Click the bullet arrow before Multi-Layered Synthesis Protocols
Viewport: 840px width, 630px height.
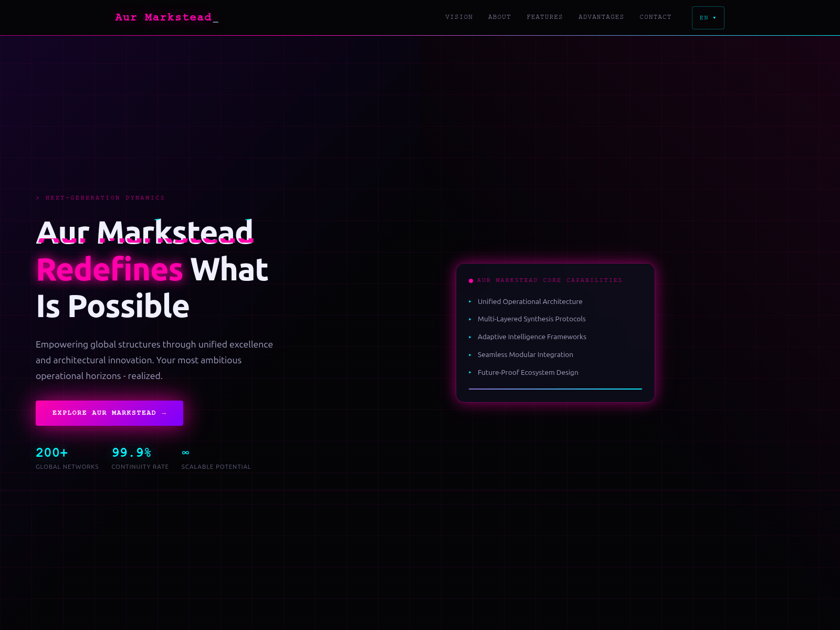tap(470, 319)
